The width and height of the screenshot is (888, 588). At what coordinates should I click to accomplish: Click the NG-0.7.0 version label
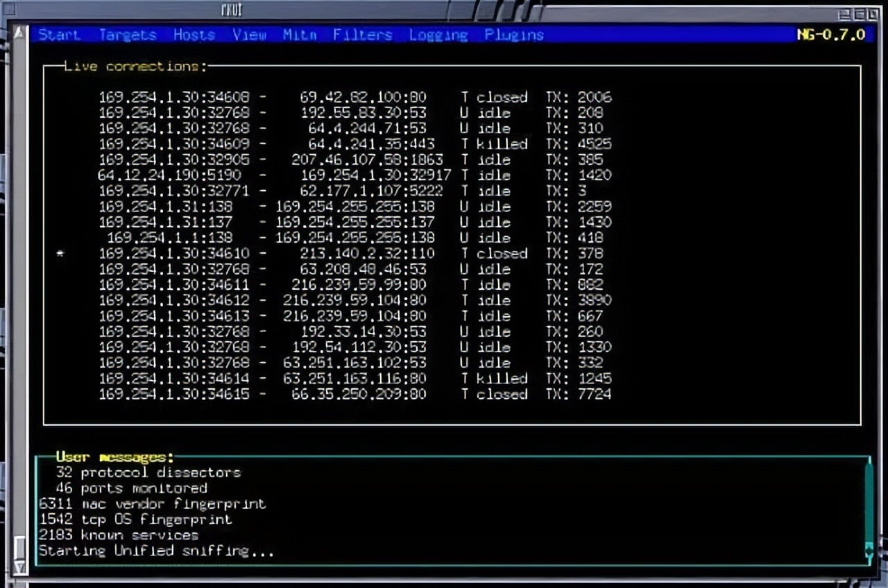point(831,35)
